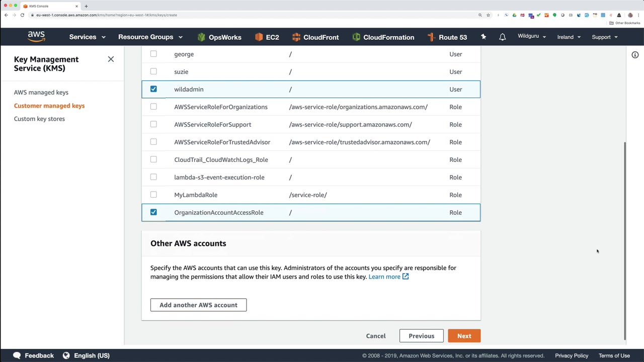Open the CloudFront shortcut icon
The width and height of the screenshot is (644, 362).
(296, 37)
